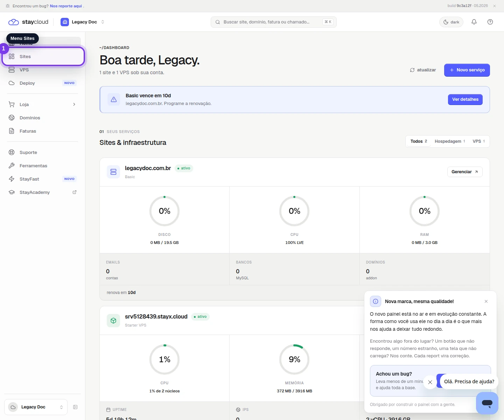Click the IPS globe icon
This screenshot has width=504, height=420.
pos(238,409)
